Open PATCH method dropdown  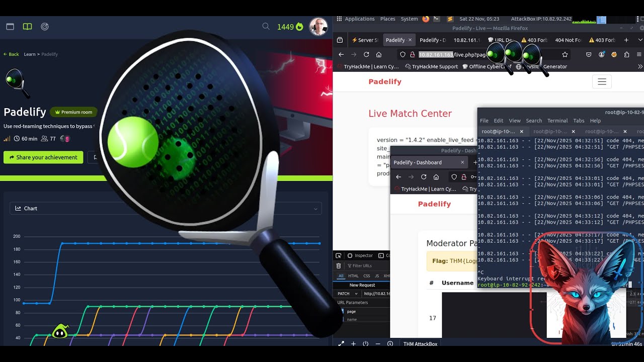point(347,294)
